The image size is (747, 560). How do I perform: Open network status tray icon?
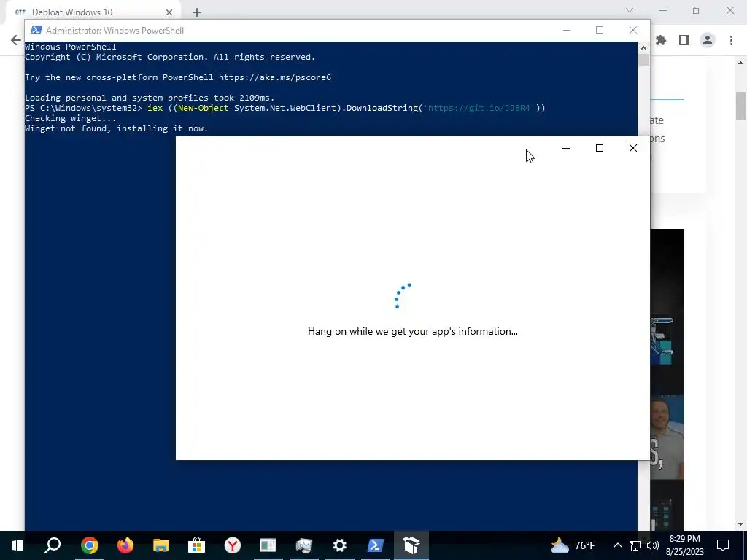[x=635, y=545]
